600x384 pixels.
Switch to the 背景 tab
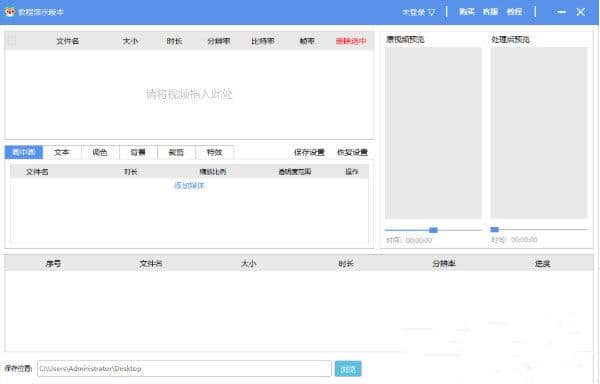click(x=138, y=152)
